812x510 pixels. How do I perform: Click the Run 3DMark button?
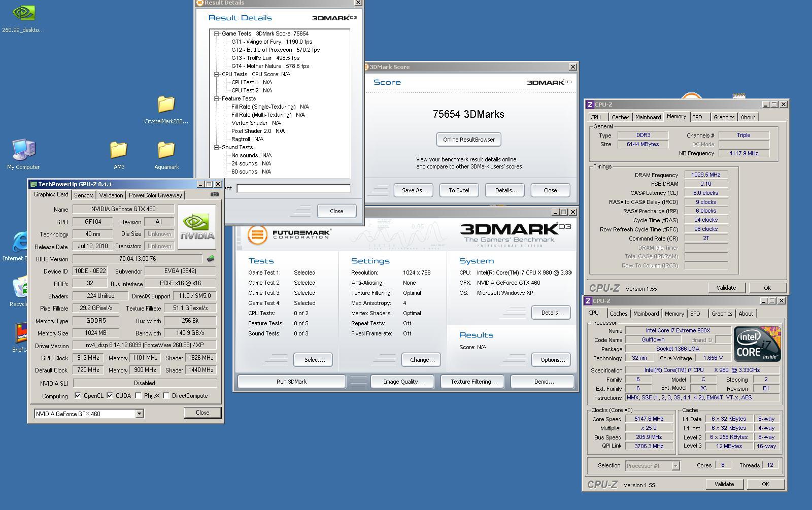pyautogui.click(x=291, y=382)
